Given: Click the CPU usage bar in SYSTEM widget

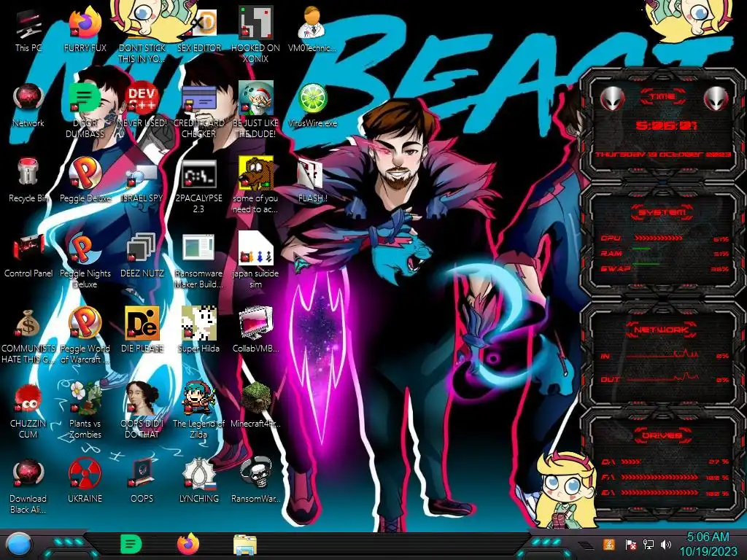Looking at the screenshot, I should (659, 238).
